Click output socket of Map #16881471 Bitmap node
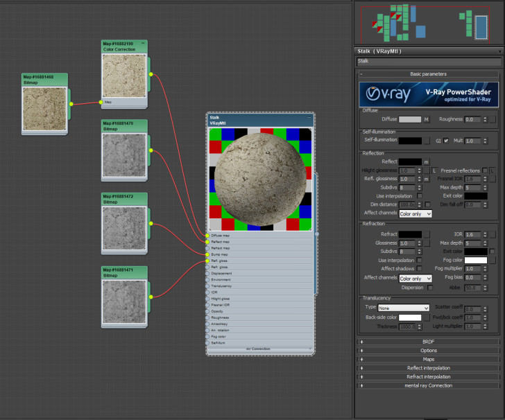This screenshot has width=505, height=420. [151, 297]
